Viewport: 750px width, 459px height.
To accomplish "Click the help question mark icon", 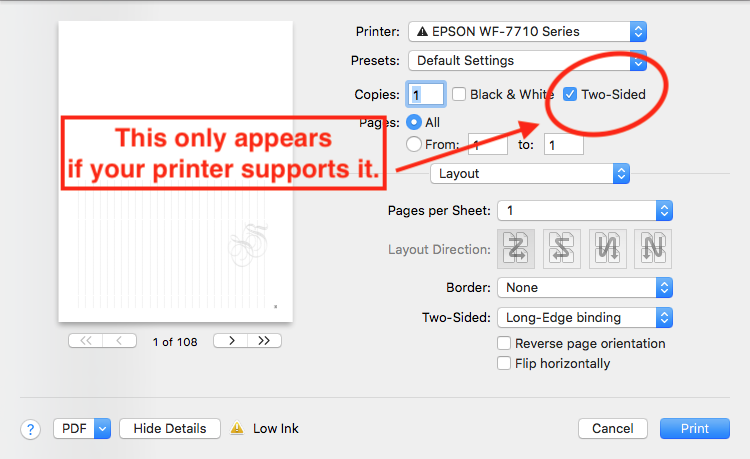I will [31, 429].
